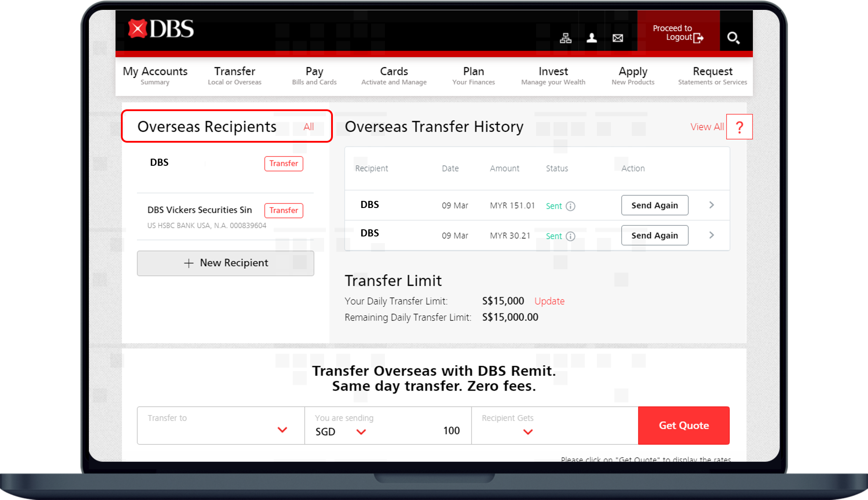Click the Action column header

click(x=633, y=168)
